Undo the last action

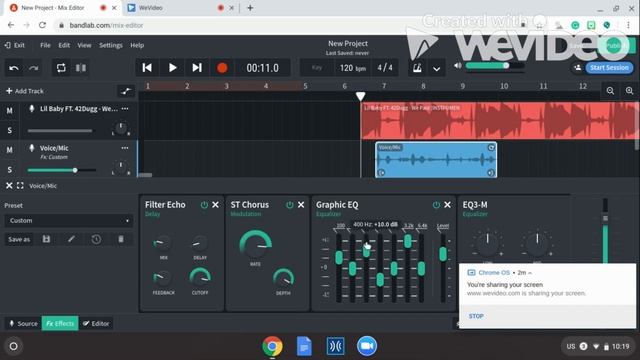click(14, 68)
